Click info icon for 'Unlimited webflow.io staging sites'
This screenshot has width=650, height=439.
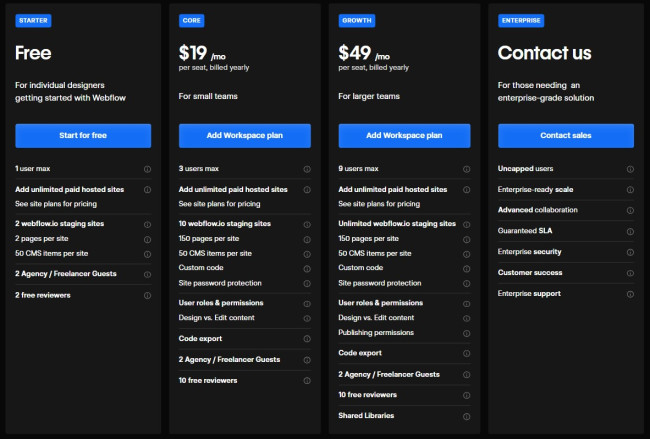pyautogui.click(x=467, y=224)
